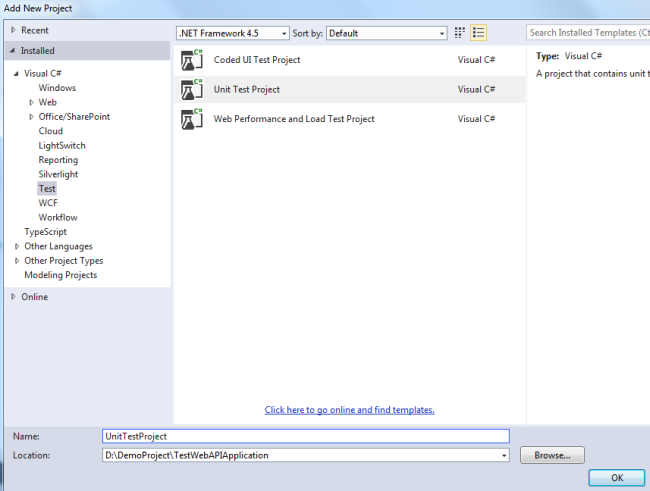Screen dimensions: 650x491
Task: Expand Other Project Types arrow
Action: (17, 261)
